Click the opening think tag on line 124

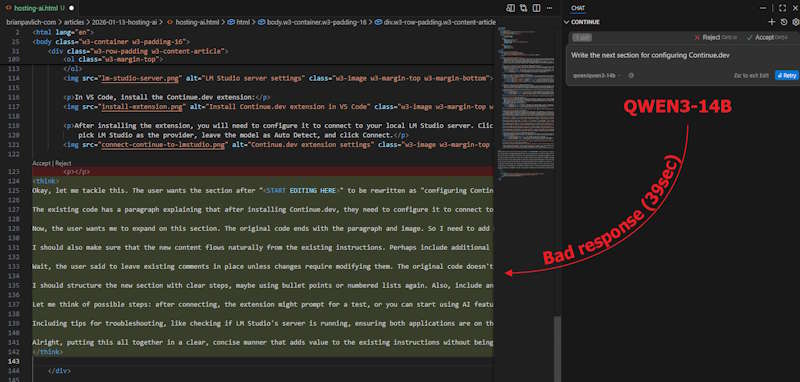click(46, 181)
